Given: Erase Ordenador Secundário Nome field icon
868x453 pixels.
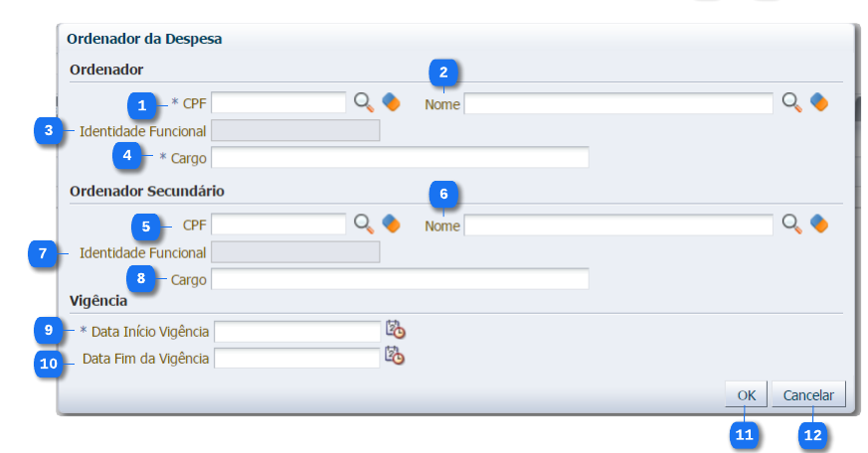Looking at the screenshot, I should [x=818, y=225].
